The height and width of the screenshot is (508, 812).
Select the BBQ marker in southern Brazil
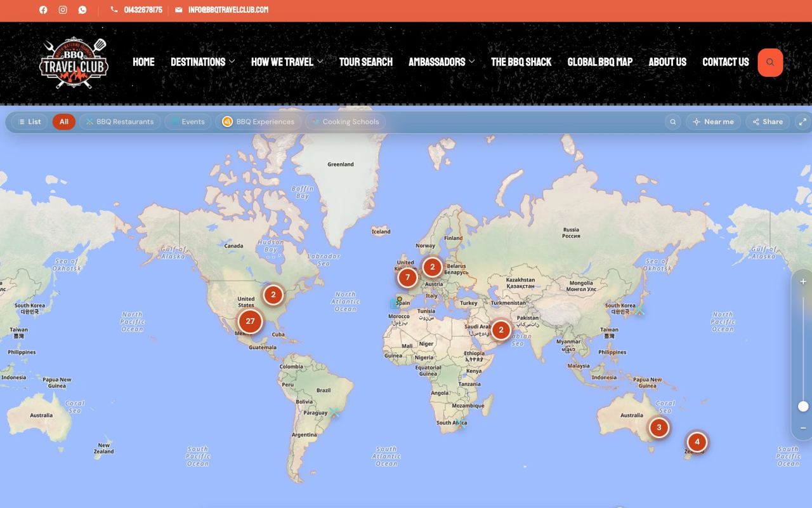click(334, 413)
